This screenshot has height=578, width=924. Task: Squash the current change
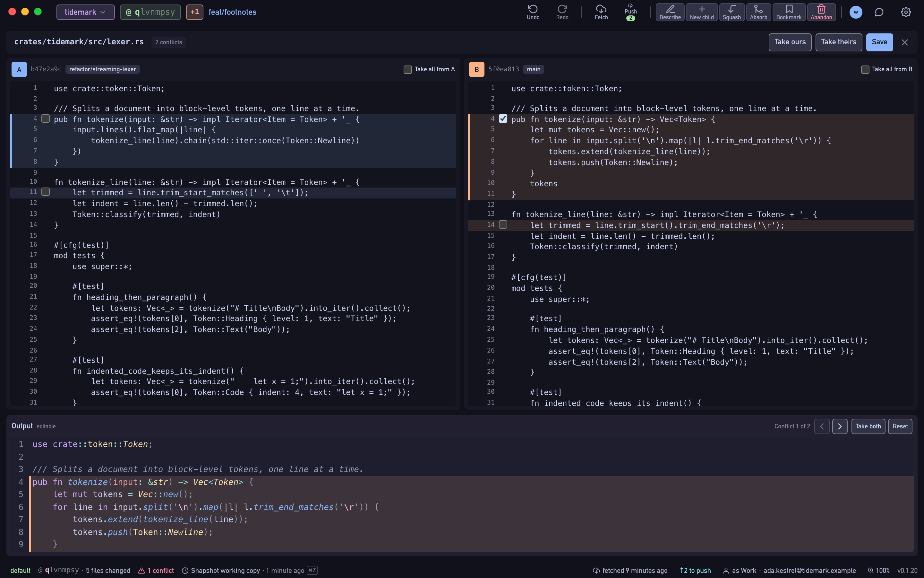[x=732, y=12]
